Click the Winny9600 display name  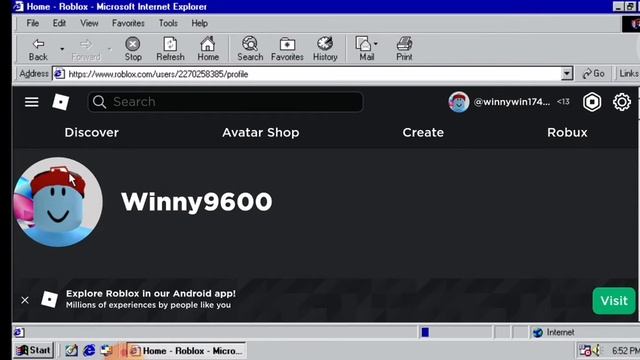pos(196,202)
